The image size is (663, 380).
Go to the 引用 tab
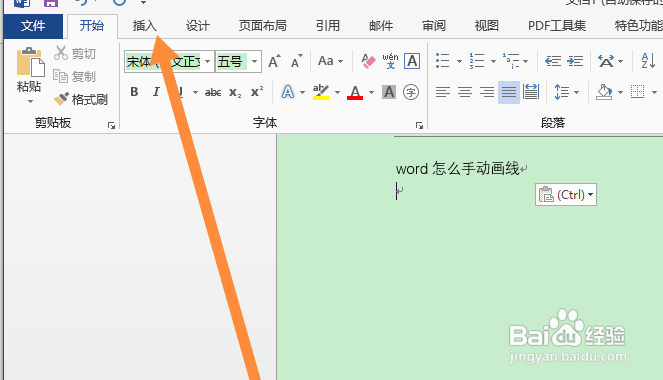point(328,26)
